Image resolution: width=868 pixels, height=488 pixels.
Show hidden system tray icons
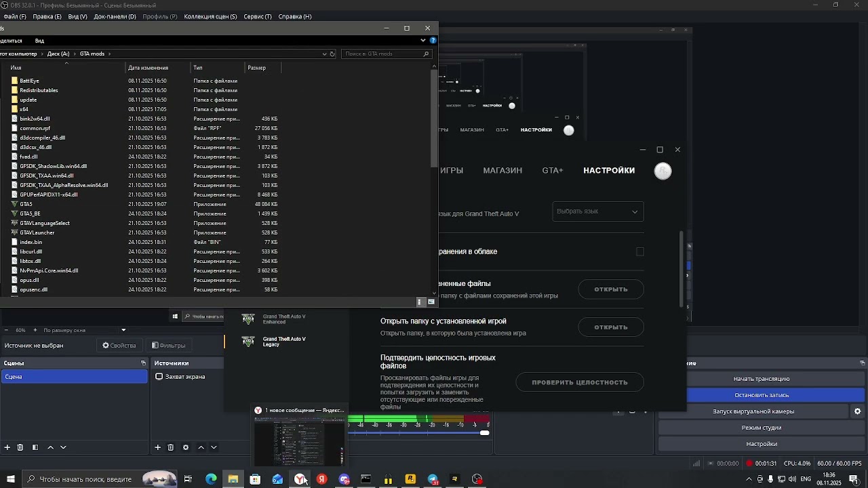tap(749, 479)
